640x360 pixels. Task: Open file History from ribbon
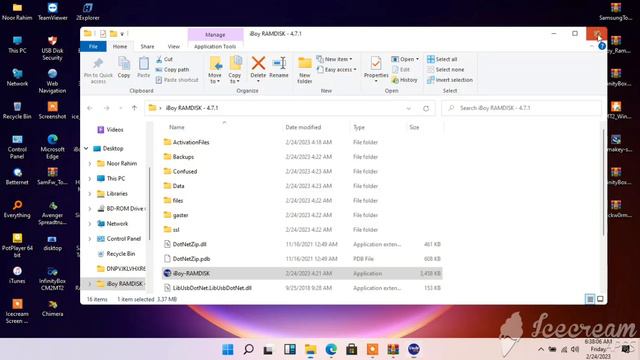point(404,80)
